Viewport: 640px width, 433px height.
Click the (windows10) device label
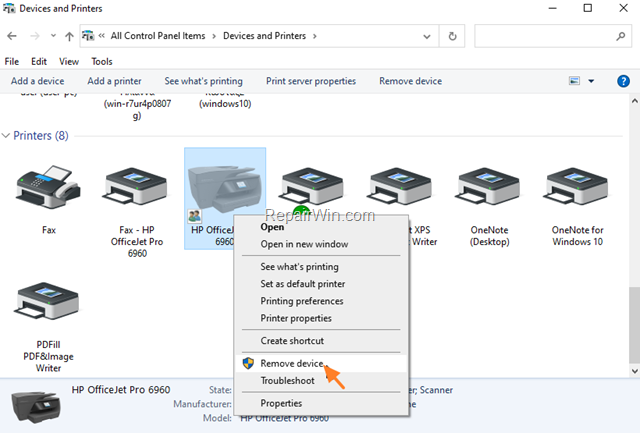(225, 104)
